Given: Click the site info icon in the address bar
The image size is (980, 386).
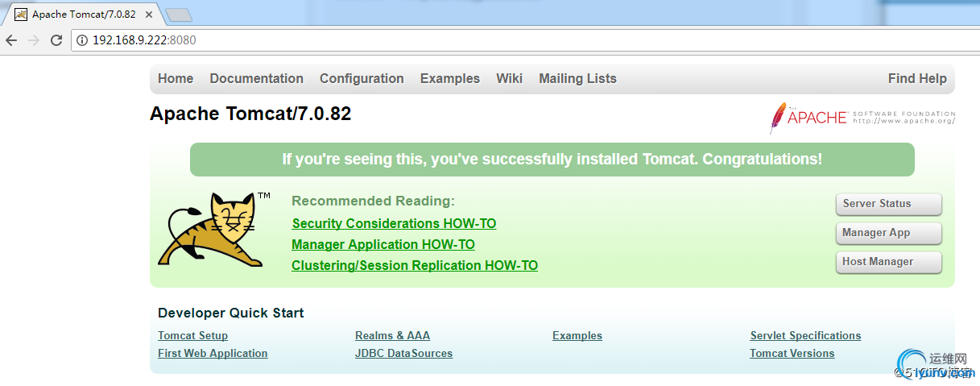Looking at the screenshot, I should 83,40.
